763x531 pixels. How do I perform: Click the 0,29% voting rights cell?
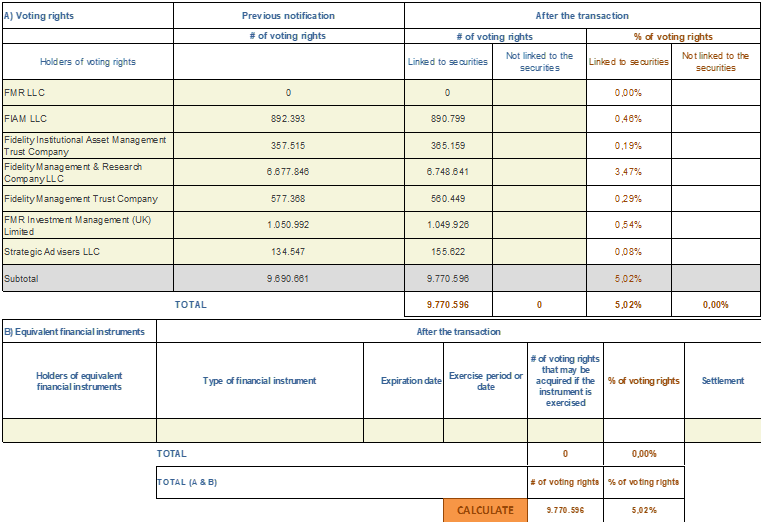click(628, 199)
